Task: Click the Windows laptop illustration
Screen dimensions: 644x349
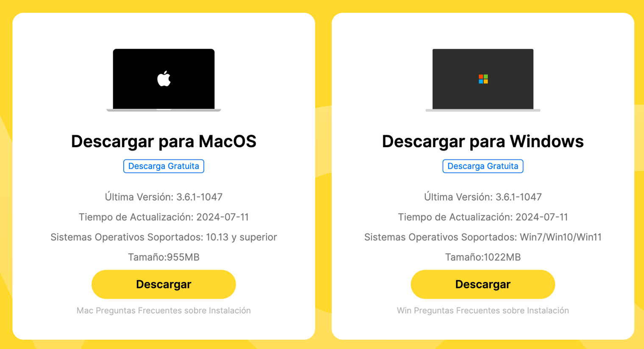Action: click(x=483, y=80)
